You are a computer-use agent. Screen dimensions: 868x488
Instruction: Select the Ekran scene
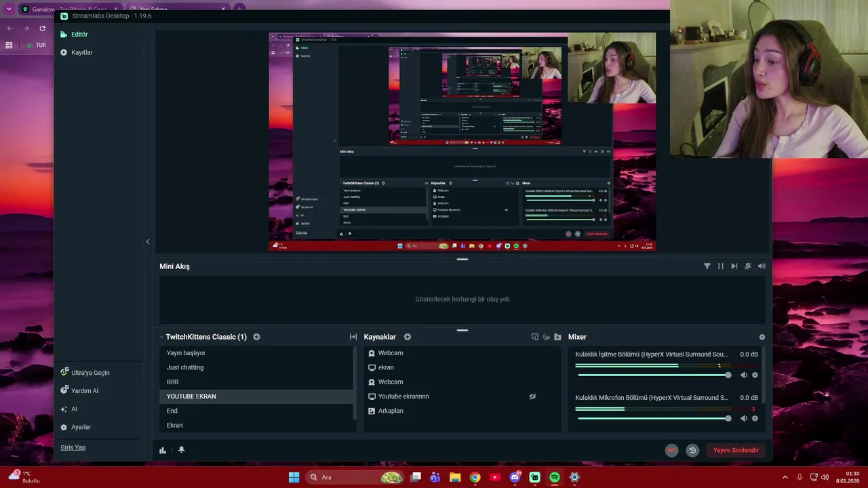pyautogui.click(x=256, y=425)
